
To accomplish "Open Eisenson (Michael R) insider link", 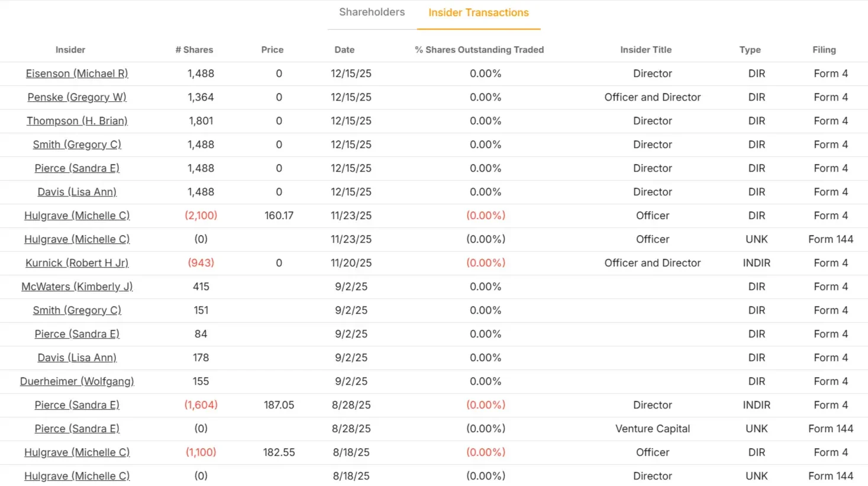I will click(77, 73).
